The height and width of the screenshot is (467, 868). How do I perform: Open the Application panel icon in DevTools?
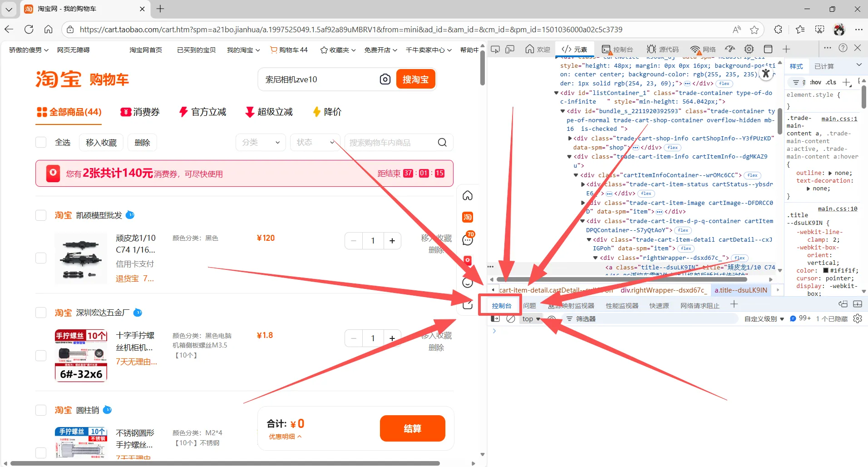(768, 49)
